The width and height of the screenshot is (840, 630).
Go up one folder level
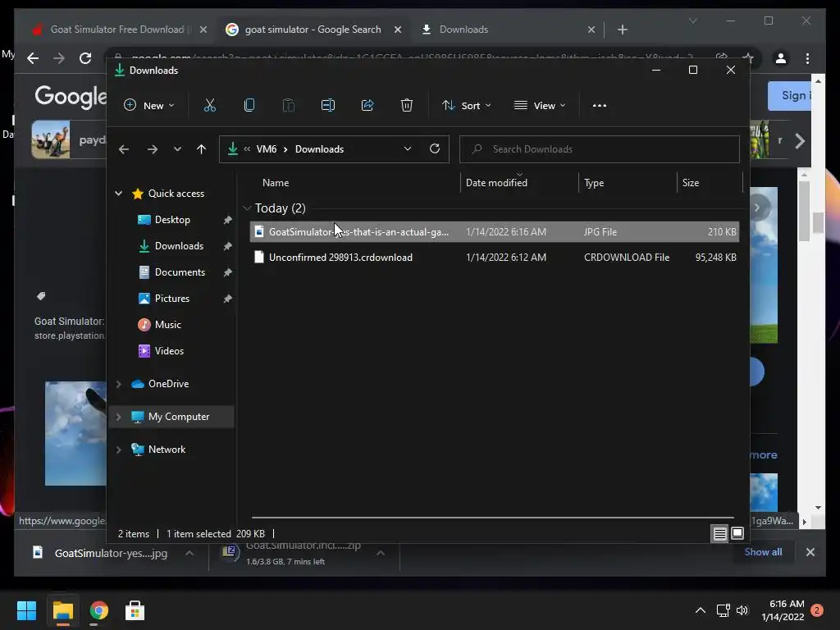202,149
